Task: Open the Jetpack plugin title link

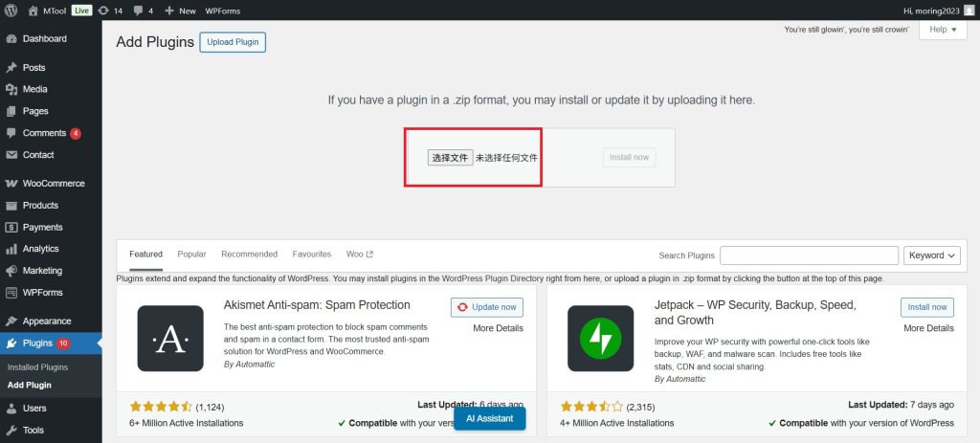Action: click(755, 313)
